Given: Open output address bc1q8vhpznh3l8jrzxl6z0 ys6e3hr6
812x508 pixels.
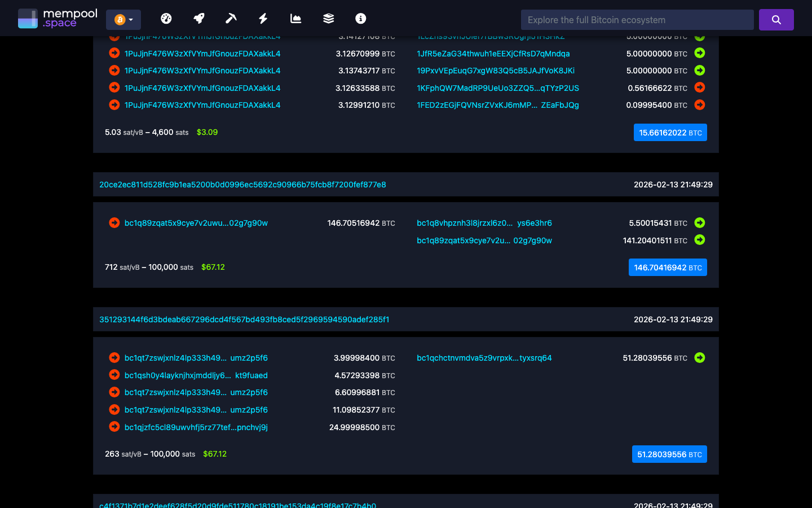Looking at the screenshot, I should (x=484, y=222).
